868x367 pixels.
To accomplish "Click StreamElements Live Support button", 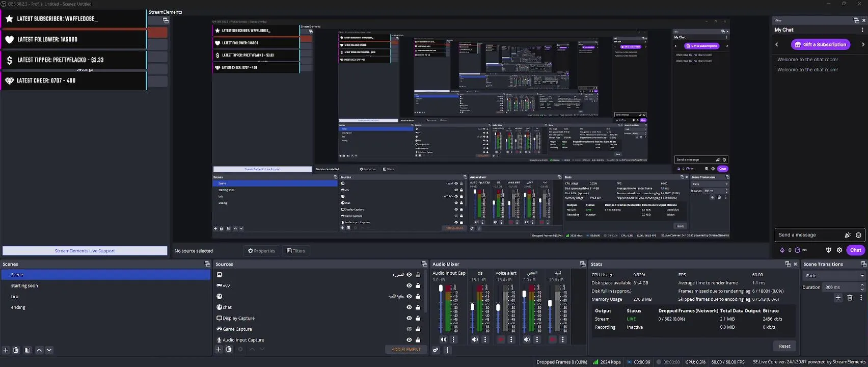I will click(x=85, y=251).
